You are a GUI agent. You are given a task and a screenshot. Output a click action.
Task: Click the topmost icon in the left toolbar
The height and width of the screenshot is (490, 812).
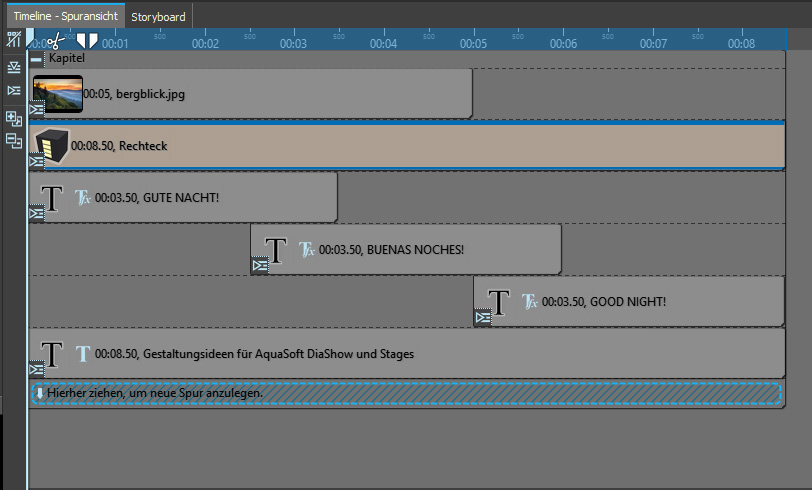(x=13, y=39)
